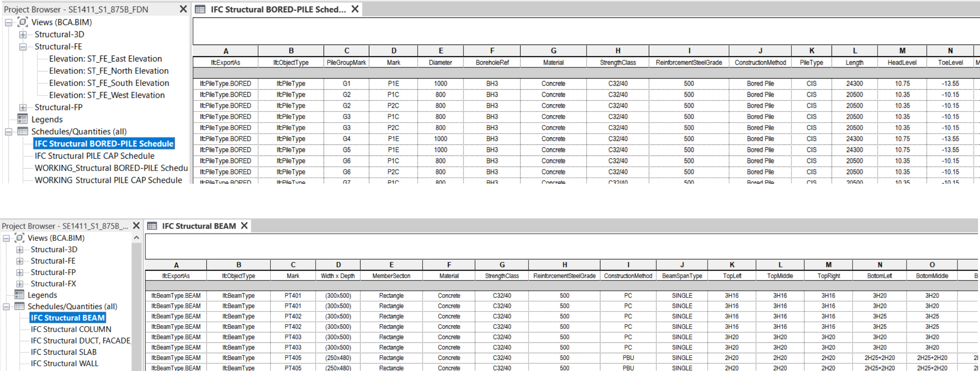Click the schedule icon on IFC Structural BEAM tab
Image resolution: width=980 pixels, height=371 pixels.
(x=152, y=226)
